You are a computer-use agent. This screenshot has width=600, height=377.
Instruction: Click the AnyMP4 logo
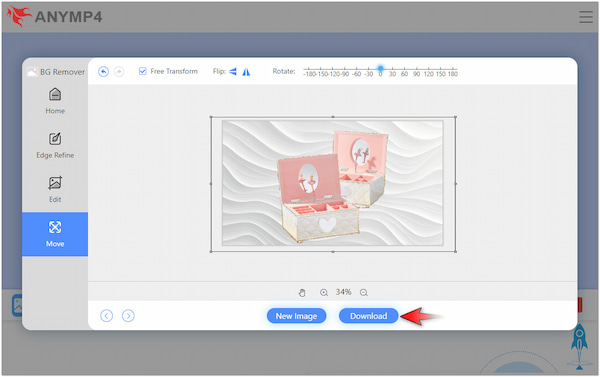55,17
